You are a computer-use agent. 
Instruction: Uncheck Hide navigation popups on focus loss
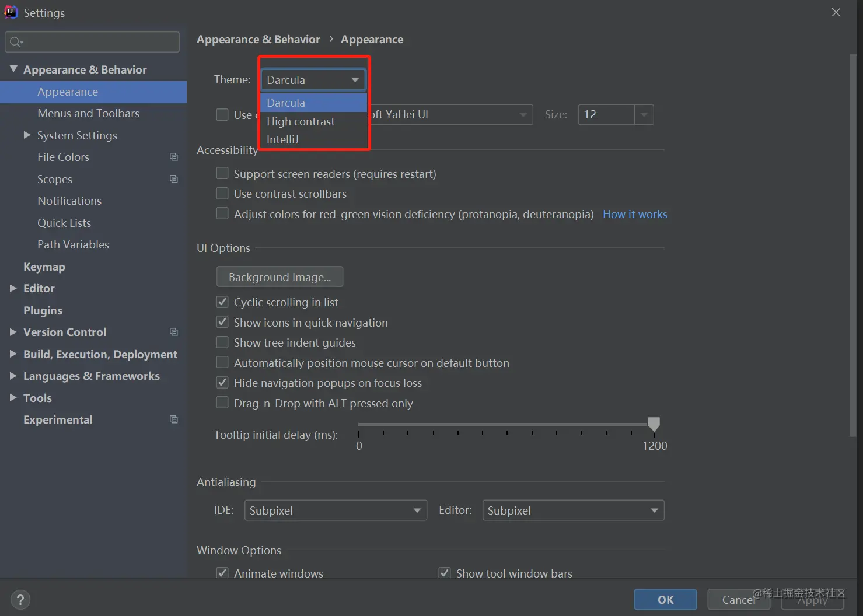click(222, 383)
